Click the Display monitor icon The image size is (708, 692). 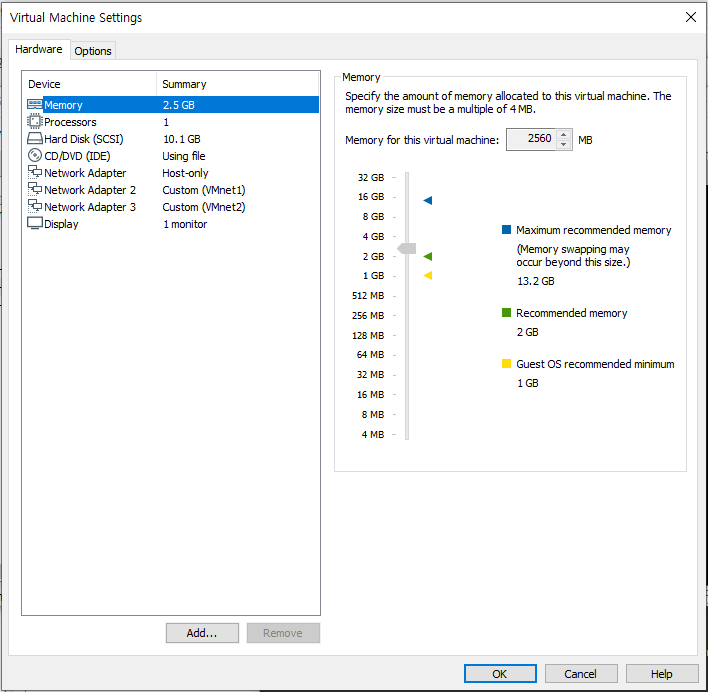pos(34,223)
